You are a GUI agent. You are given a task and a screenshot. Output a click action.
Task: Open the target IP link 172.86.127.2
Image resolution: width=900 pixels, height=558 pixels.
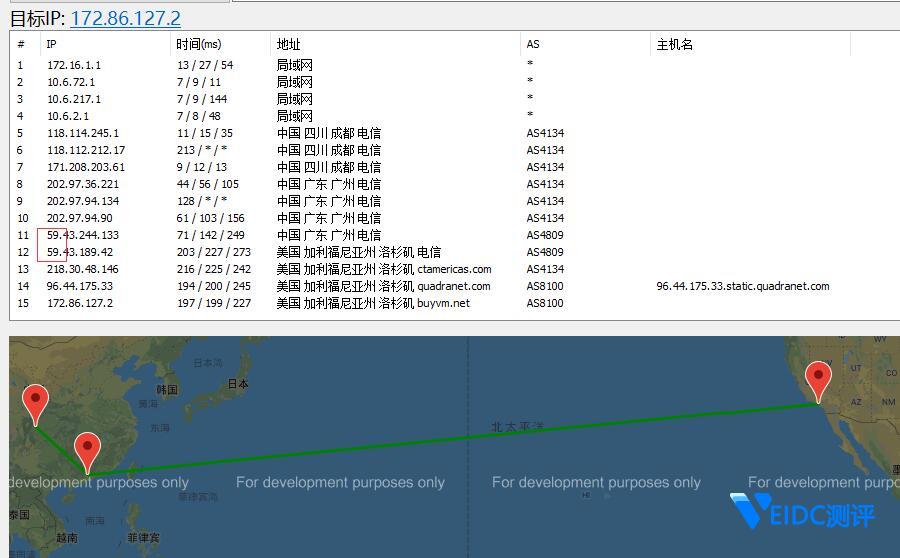click(125, 18)
